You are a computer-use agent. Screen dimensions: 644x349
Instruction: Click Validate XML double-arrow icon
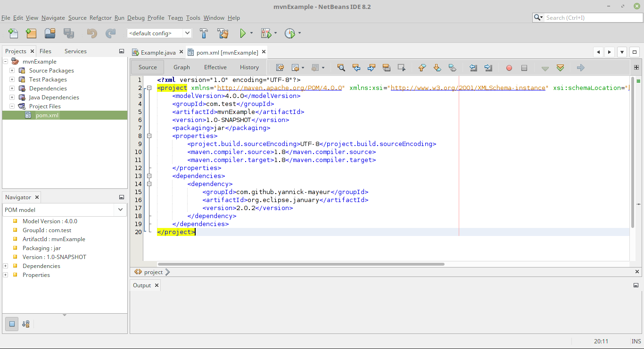(560, 68)
